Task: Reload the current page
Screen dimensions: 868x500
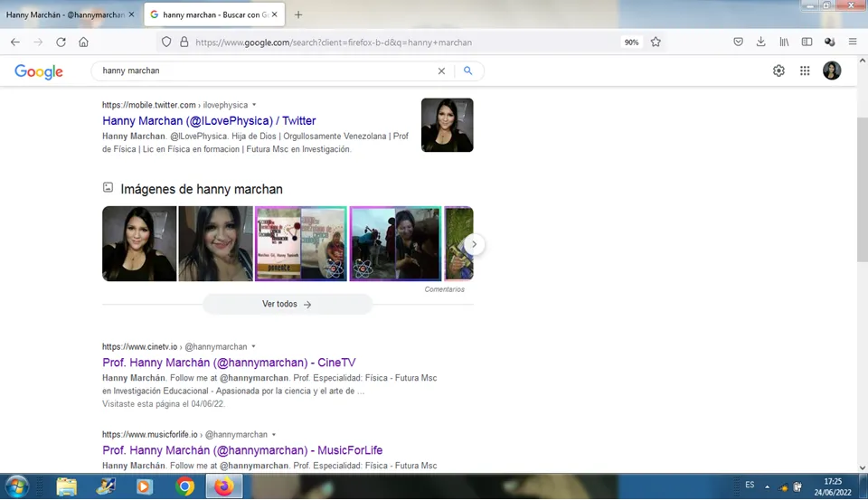Action: point(61,42)
